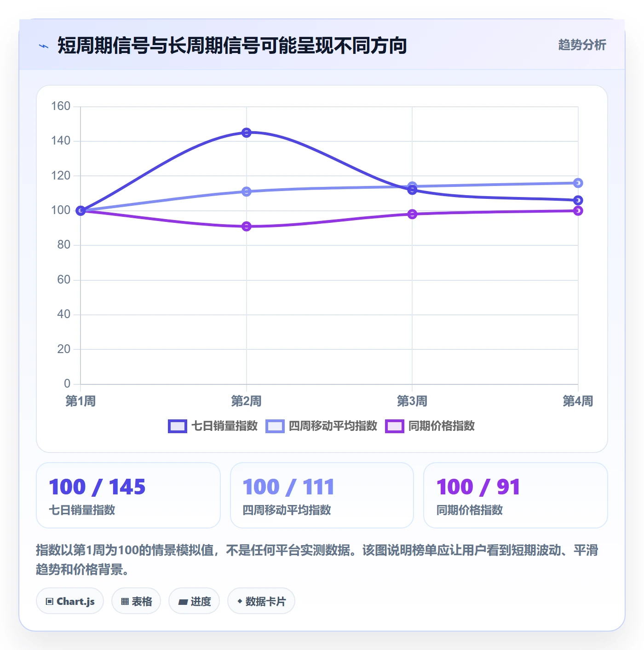Toggle the 四周移动平均指数 legend swatch
The width and height of the screenshot is (644, 650).
275,426
